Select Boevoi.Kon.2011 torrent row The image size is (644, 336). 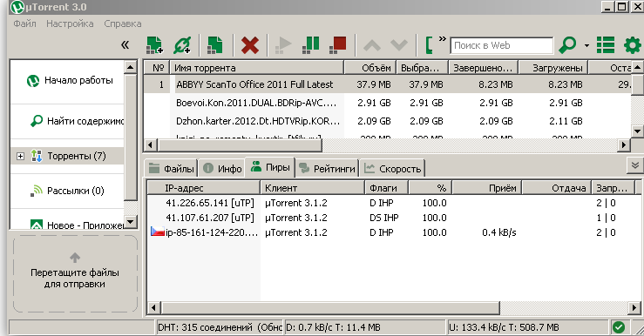(387, 103)
